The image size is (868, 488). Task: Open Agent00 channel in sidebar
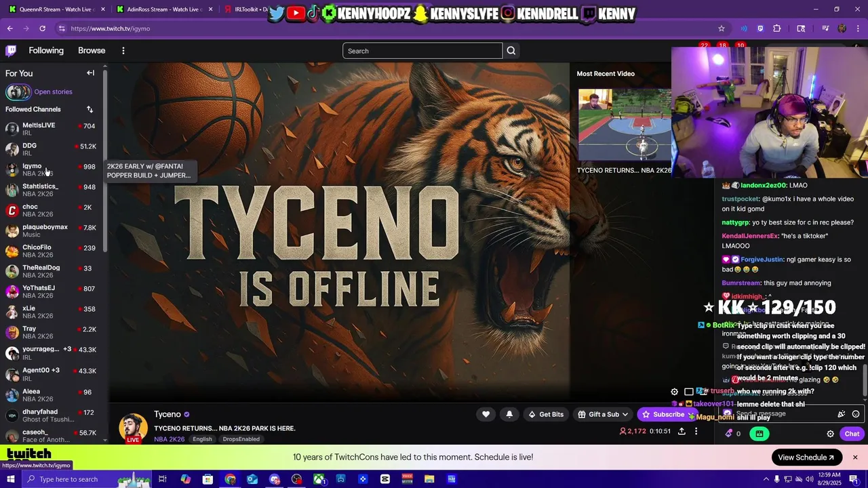click(x=51, y=374)
